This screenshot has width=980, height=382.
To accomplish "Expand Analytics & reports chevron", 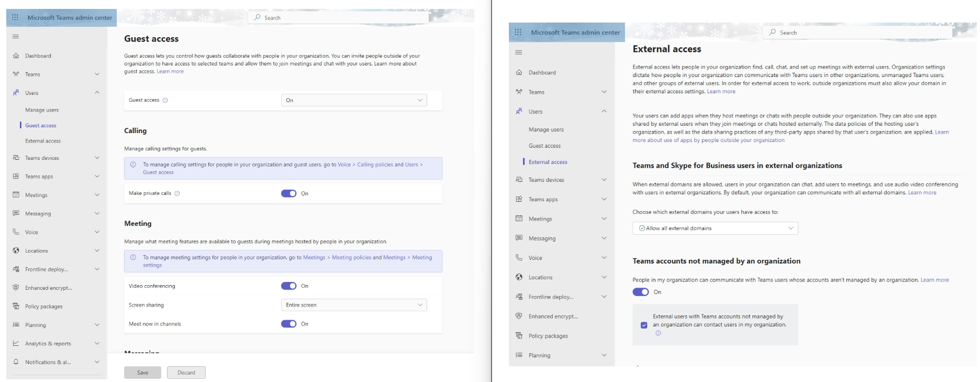I will pos(97,343).
